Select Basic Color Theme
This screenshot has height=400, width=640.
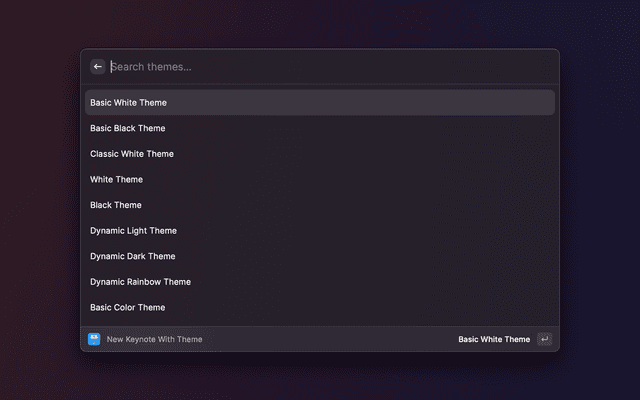128,307
